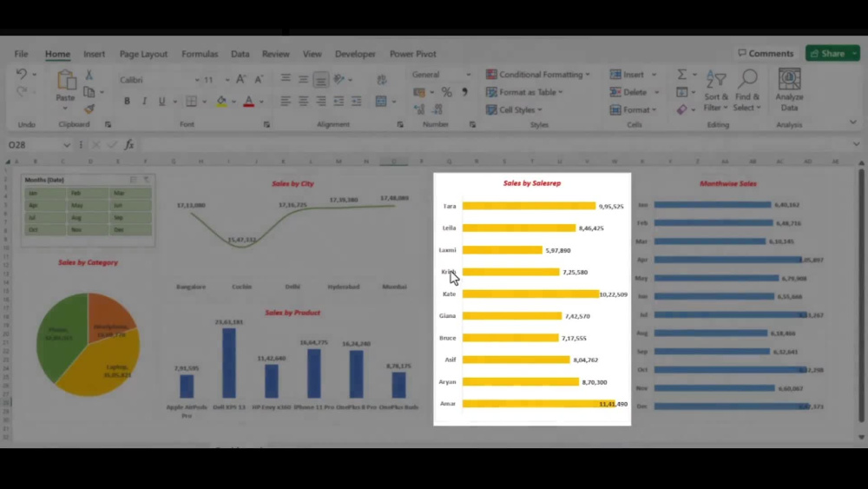868x489 pixels.
Task: Open the font size 11 dropdown
Action: pyautogui.click(x=227, y=80)
